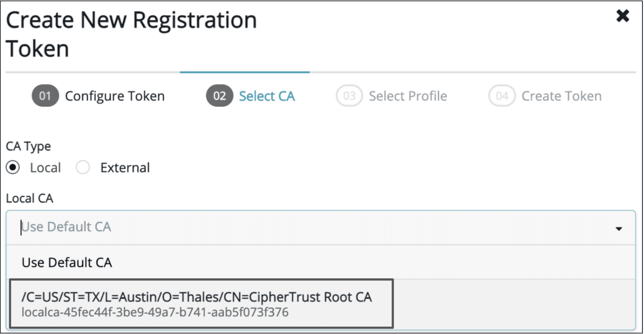Viewport: 644px width, 334px height.
Task: Click the empty External radio circle icon
Action: (x=83, y=167)
